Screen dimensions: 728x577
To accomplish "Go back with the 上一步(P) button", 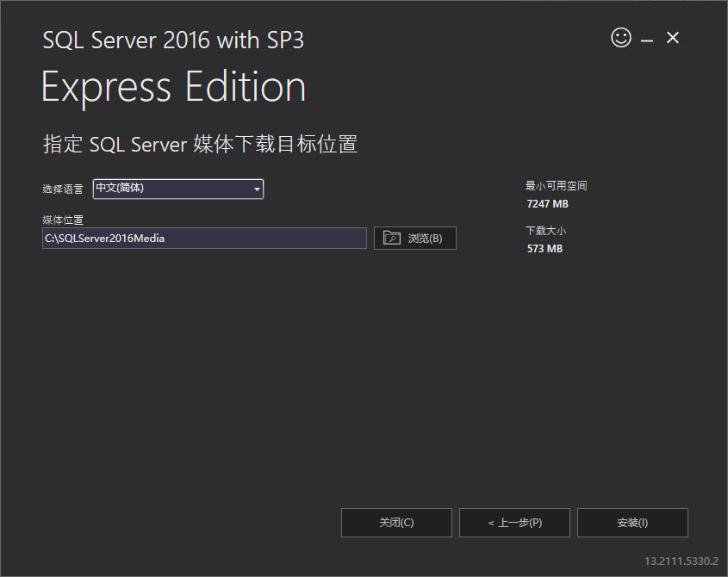I will click(514, 523).
